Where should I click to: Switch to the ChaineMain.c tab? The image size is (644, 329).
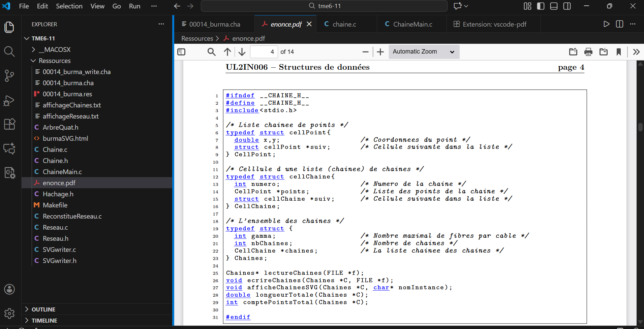point(412,24)
